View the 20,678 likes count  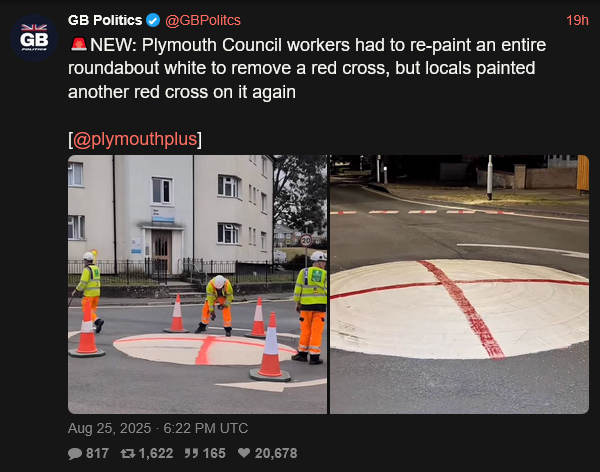point(276,454)
